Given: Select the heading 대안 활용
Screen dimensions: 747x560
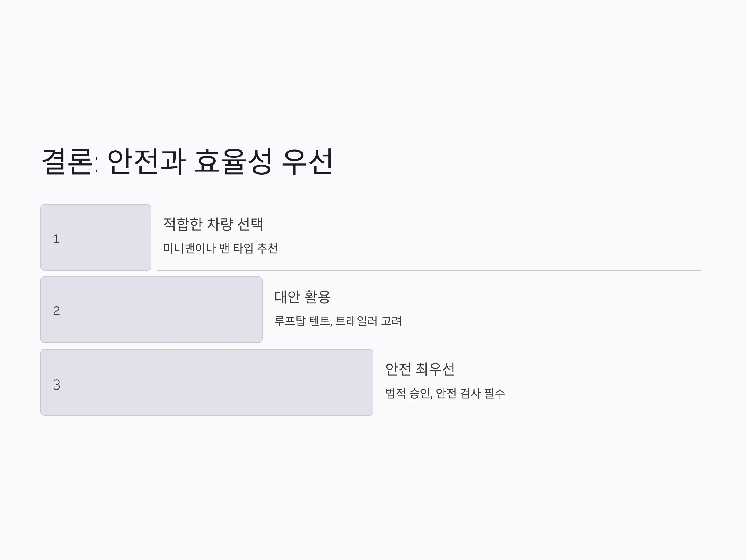Looking at the screenshot, I should 302,297.
